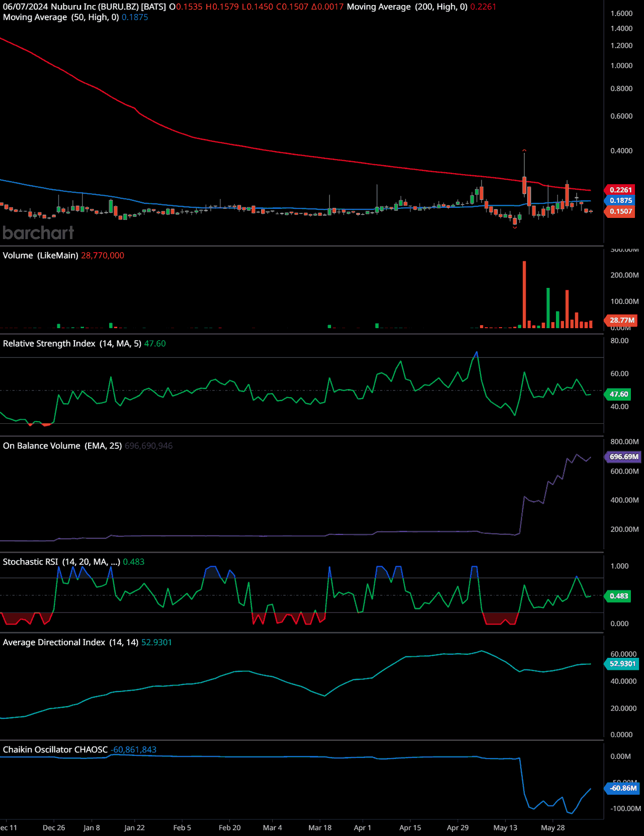Image resolution: width=644 pixels, height=836 pixels.
Task: Click the Volume (LikeMain) label
Action: 40,255
